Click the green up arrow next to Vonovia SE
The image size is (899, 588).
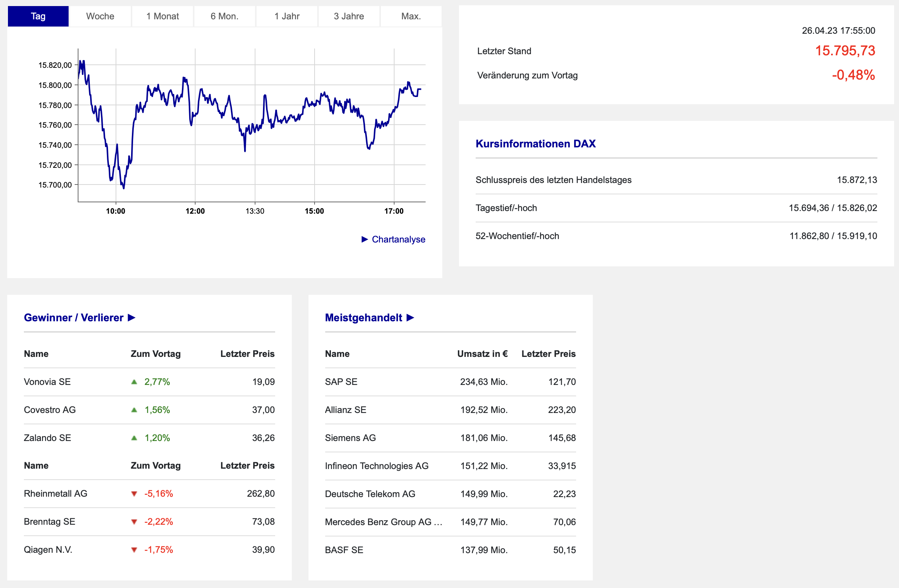click(x=134, y=382)
